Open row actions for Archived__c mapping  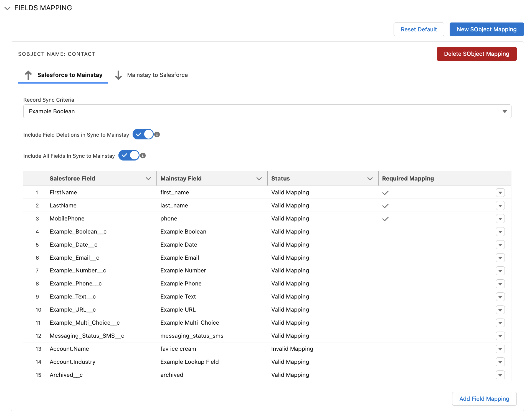pyautogui.click(x=500, y=375)
